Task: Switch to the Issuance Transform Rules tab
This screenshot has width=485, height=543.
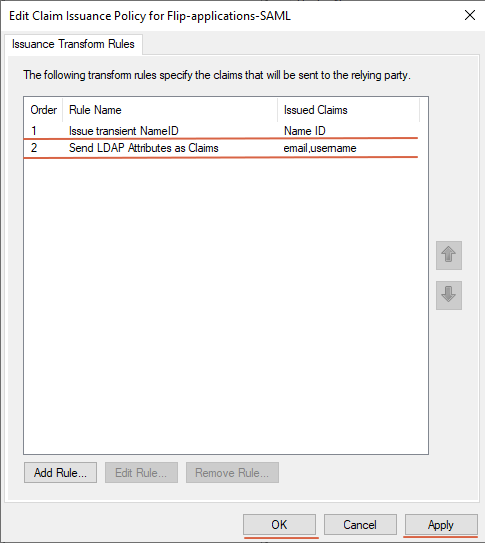Action: [x=73, y=44]
